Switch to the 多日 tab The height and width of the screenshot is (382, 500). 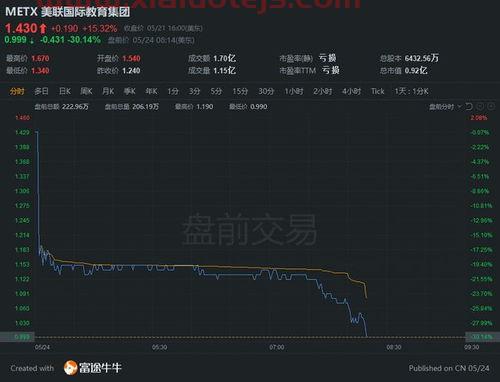(x=41, y=91)
